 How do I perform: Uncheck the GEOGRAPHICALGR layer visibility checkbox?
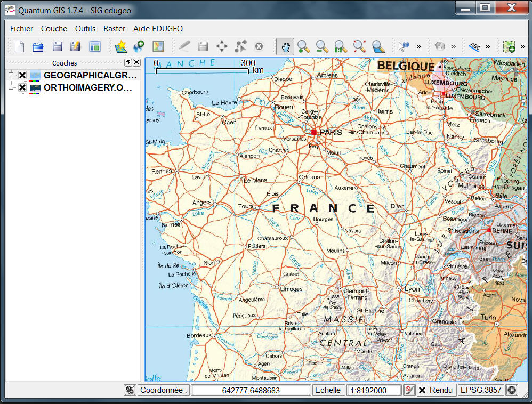22,75
